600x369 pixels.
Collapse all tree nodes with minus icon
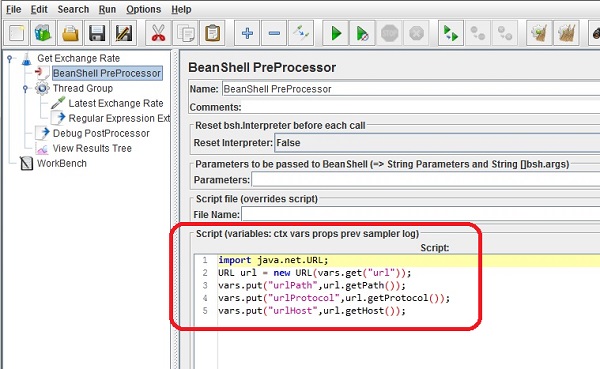coord(274,33)
